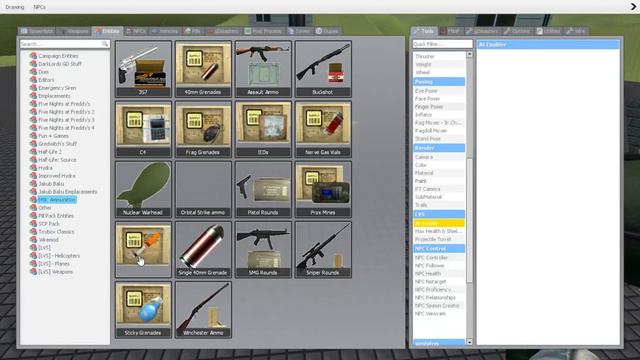
Task: Select the NPC Spawn Creator tool
Action: click(x=439, y=305)
